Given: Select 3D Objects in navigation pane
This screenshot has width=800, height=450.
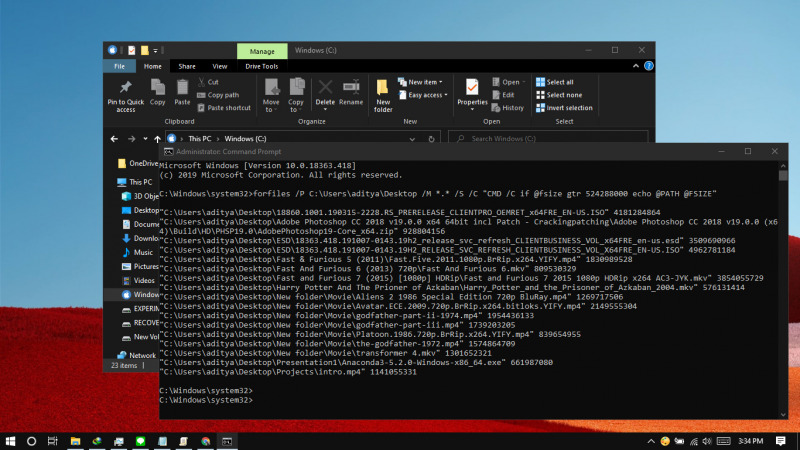Looking at the screenshot, I should pyautogui.click(x=141, y=196).
